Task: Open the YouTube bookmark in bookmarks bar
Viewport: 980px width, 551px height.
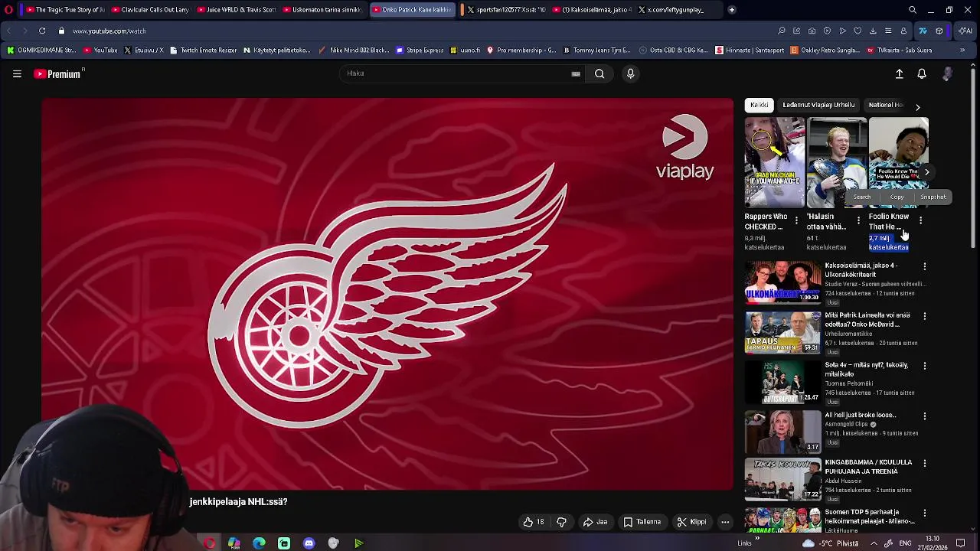Action: [100, 51]
